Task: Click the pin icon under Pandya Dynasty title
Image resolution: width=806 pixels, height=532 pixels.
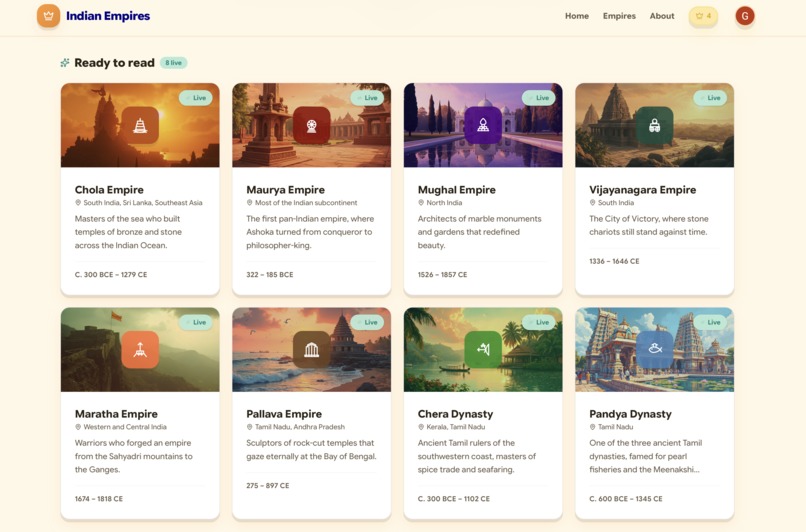Action: (x=592, y=427)
